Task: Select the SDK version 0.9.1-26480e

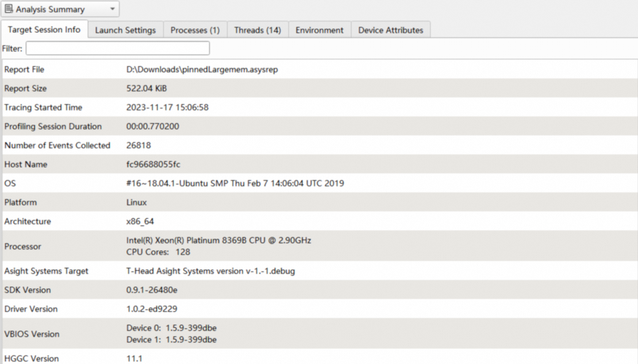Action: (x=152, y=290)
